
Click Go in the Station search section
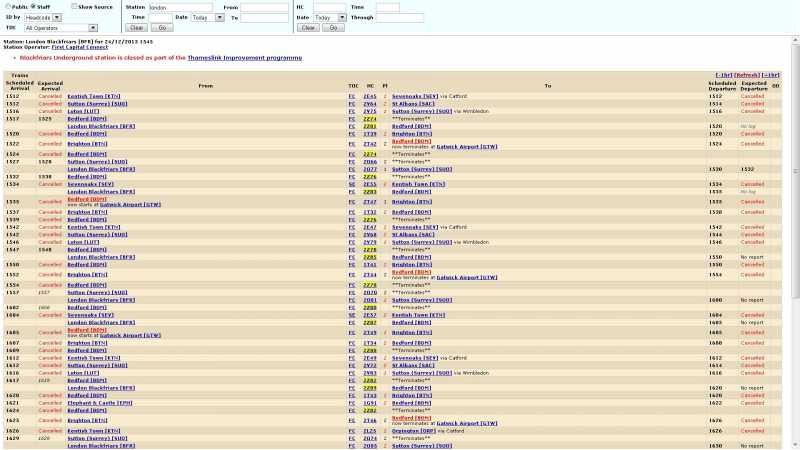click(162, 28)
